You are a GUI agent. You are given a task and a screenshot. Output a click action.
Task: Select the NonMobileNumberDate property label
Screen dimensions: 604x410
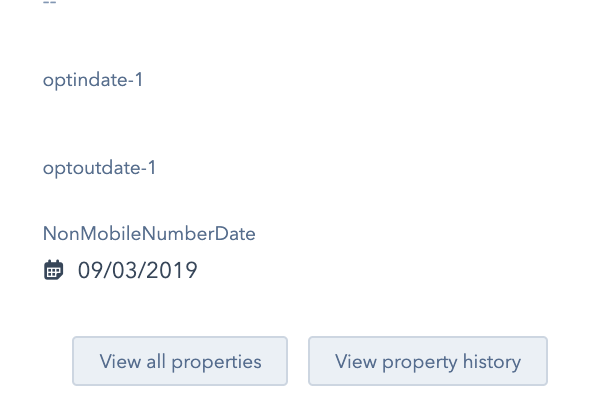149,234
